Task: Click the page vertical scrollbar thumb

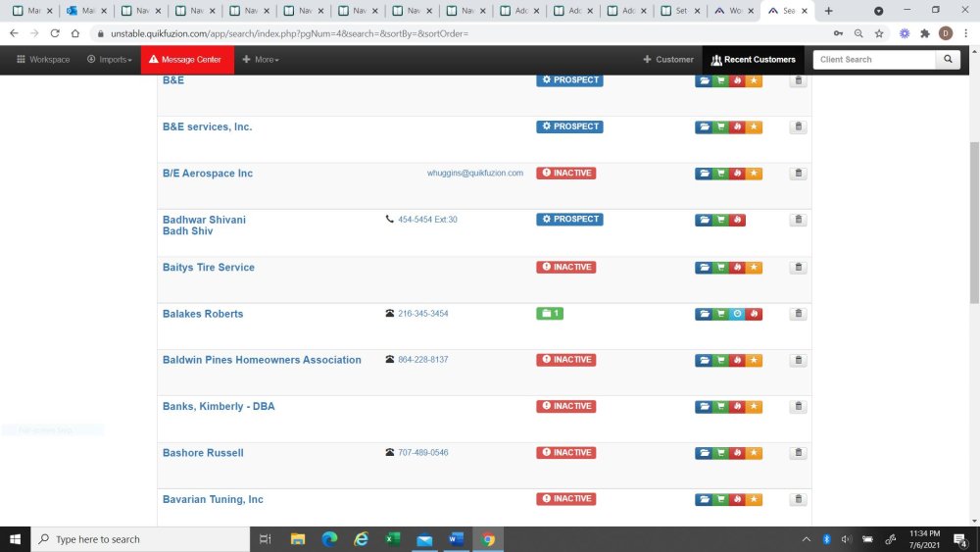Action: point(974,222)
